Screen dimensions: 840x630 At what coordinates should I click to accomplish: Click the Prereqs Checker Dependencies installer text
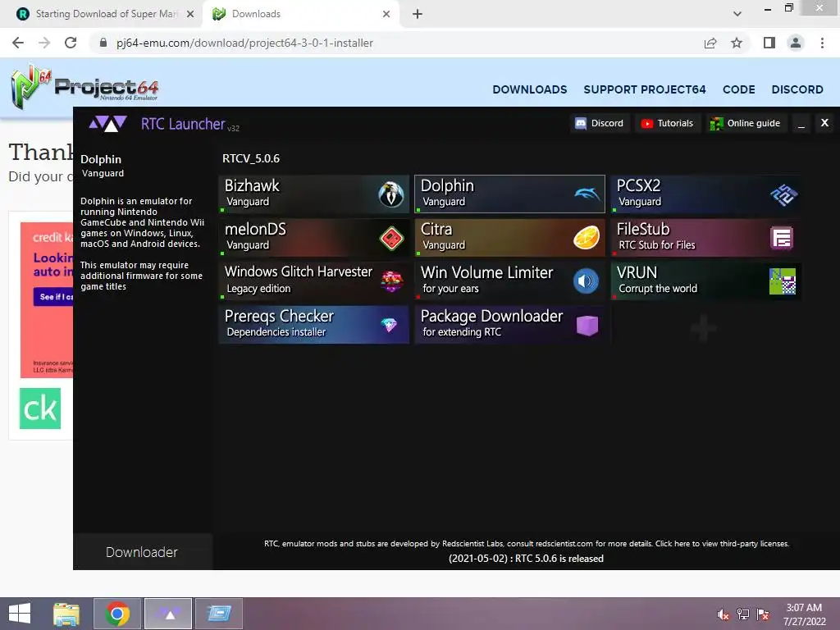(276, 332)
